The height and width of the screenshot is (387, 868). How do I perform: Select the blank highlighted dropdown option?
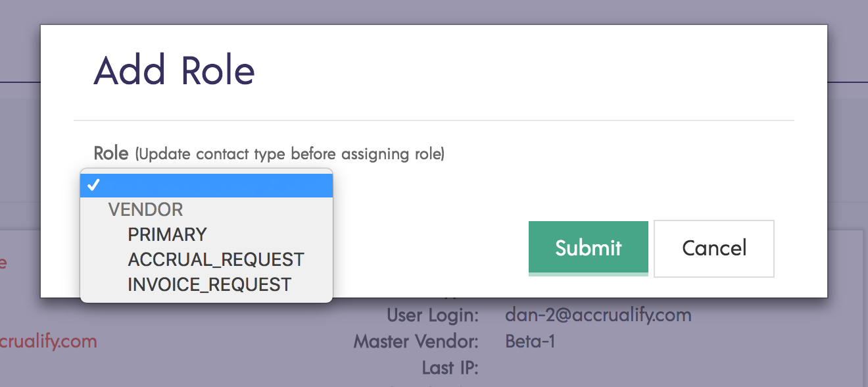206,184
